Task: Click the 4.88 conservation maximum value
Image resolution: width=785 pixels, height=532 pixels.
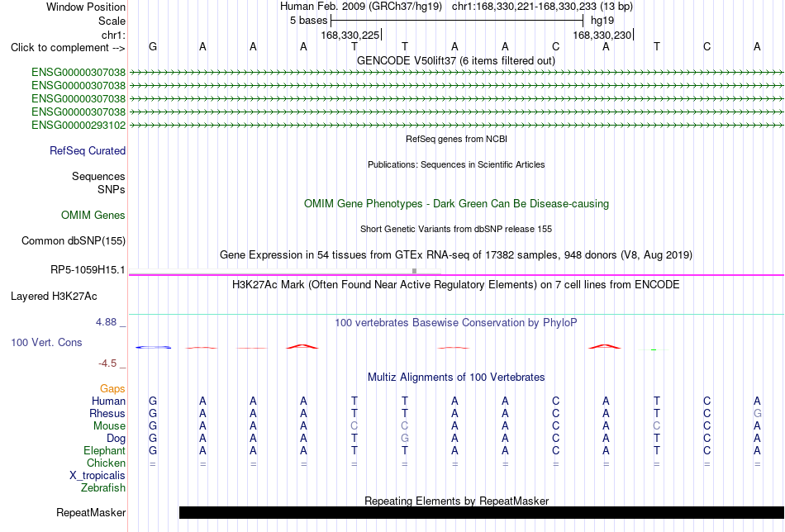Action: pos(106,322)
